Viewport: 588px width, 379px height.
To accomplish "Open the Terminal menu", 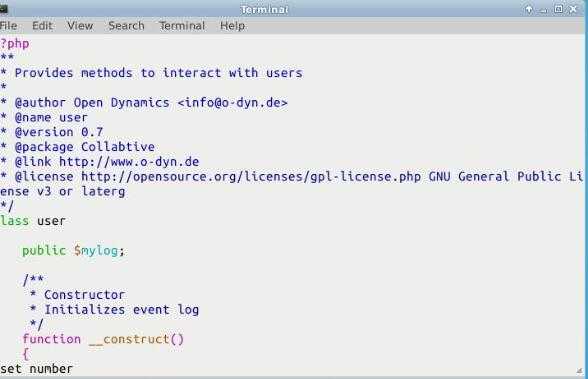I will pyautogui.click(x=182, y=26).
